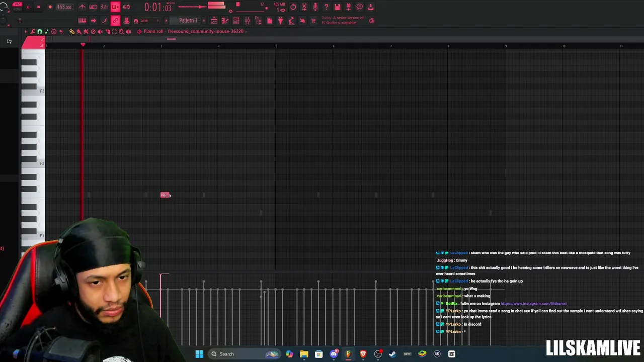The image size is (644, 362).
Task: Click the stamp tool icon
Action: (x=126, y=21)
